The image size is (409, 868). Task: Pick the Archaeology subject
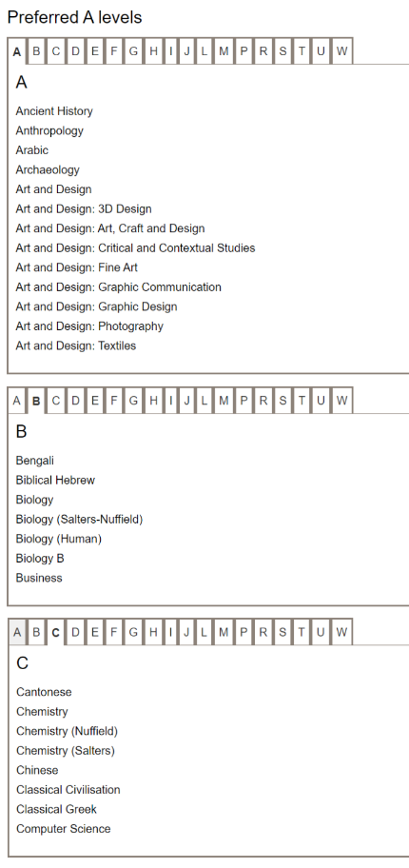point(48,170)
